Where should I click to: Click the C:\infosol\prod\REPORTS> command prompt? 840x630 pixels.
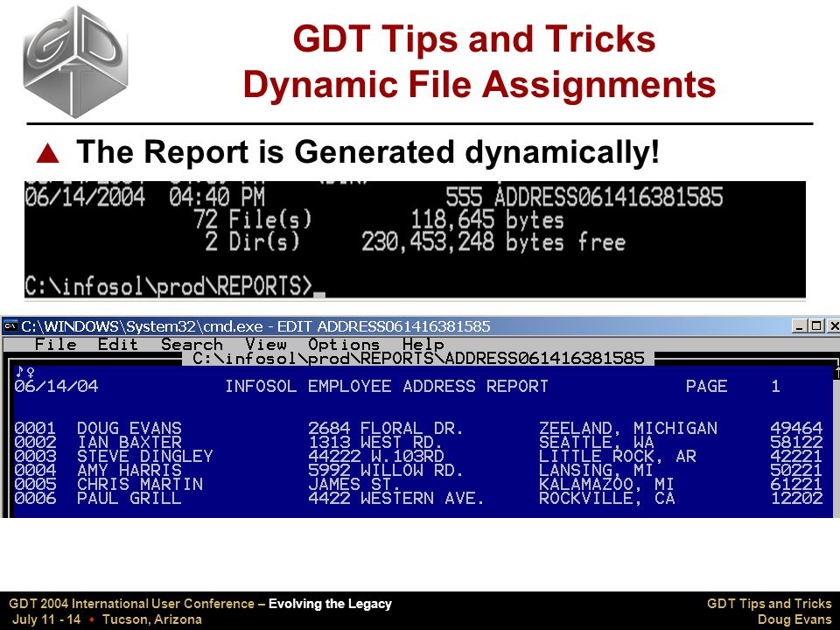coord(168,286)
